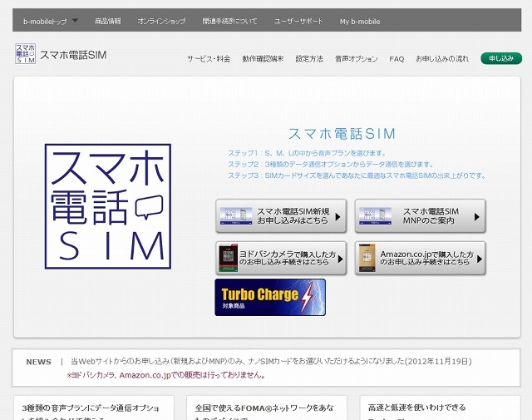Click the Amazon.co.jp package thumbnail icon
The width and height of the screenshot is (532, 420).
pyautogui.click(x=367, y=258)
